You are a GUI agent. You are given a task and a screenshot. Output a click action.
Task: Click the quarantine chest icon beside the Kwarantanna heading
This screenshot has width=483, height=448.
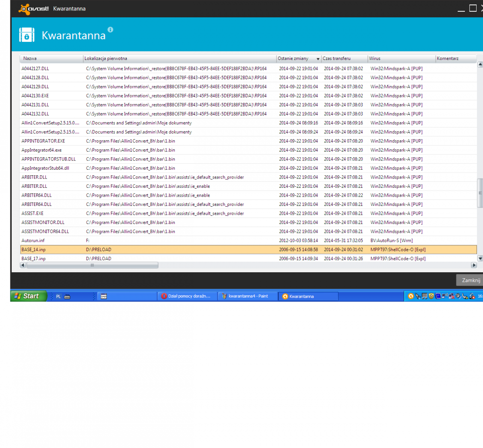pyautogui.click(x=27, y=35)
